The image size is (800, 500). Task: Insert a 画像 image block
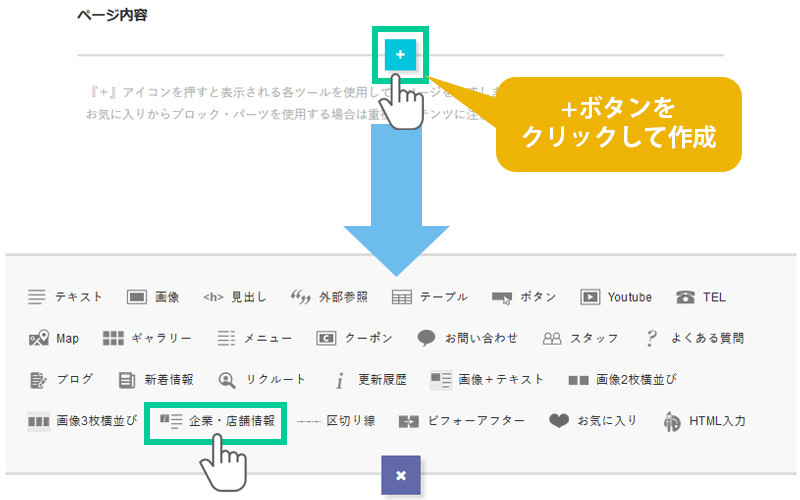click(x=153, y=297)
